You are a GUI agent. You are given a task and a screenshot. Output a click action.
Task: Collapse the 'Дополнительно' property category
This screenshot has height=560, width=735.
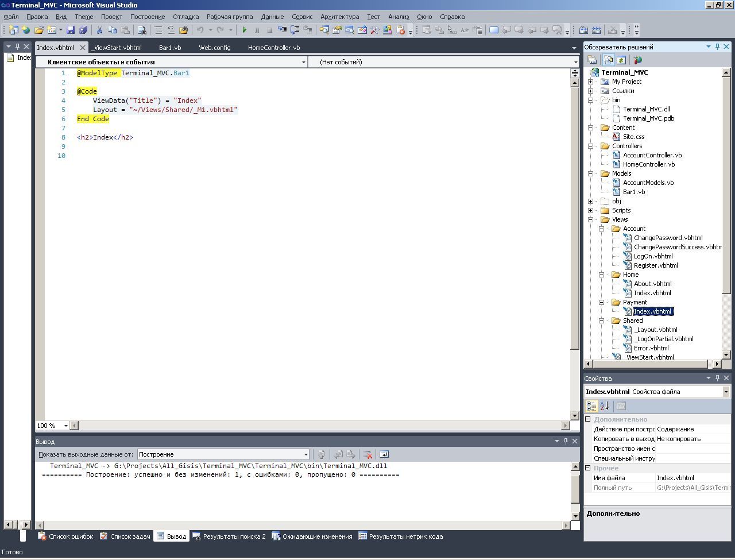click(588, 419)
